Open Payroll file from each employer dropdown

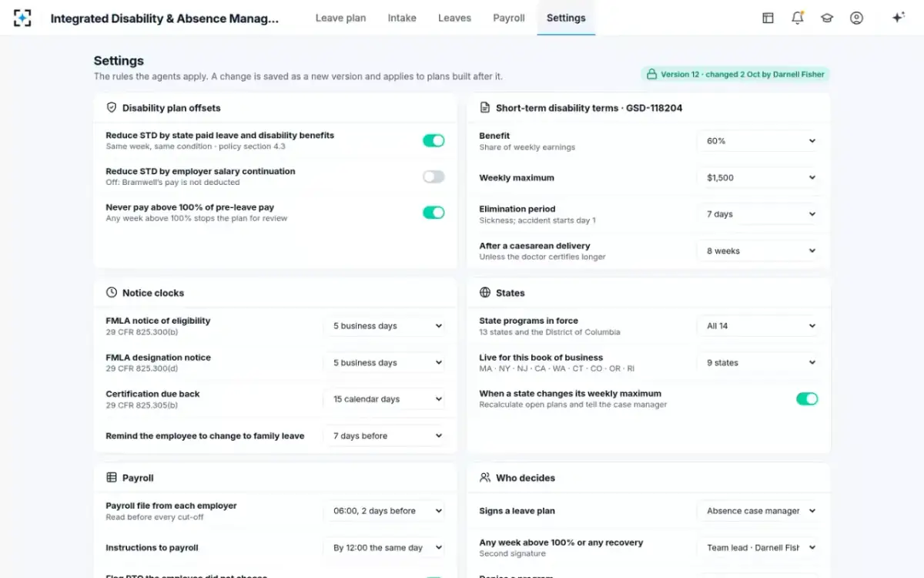(384, 511)
